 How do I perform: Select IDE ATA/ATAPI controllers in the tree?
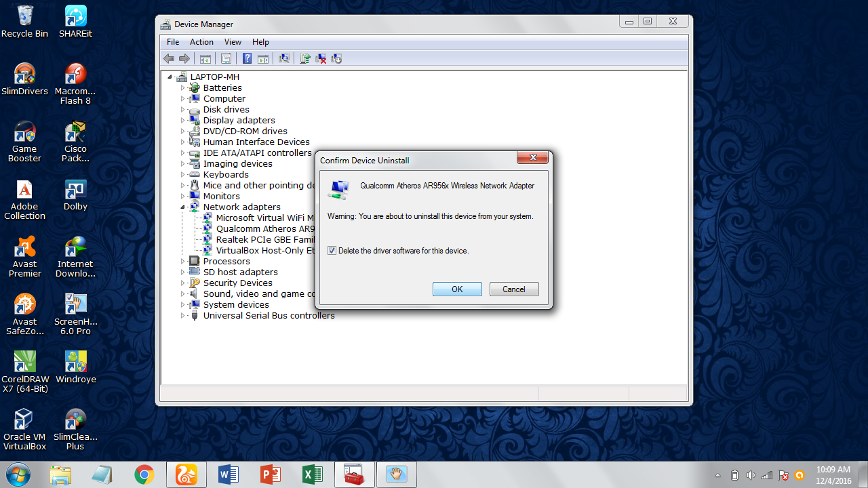point(258,153)
